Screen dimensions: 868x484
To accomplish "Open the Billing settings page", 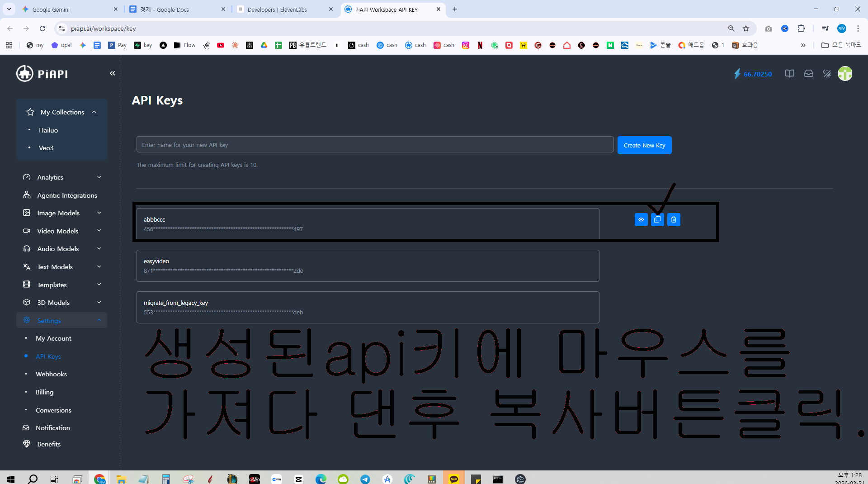I will (x=44, y=392).
